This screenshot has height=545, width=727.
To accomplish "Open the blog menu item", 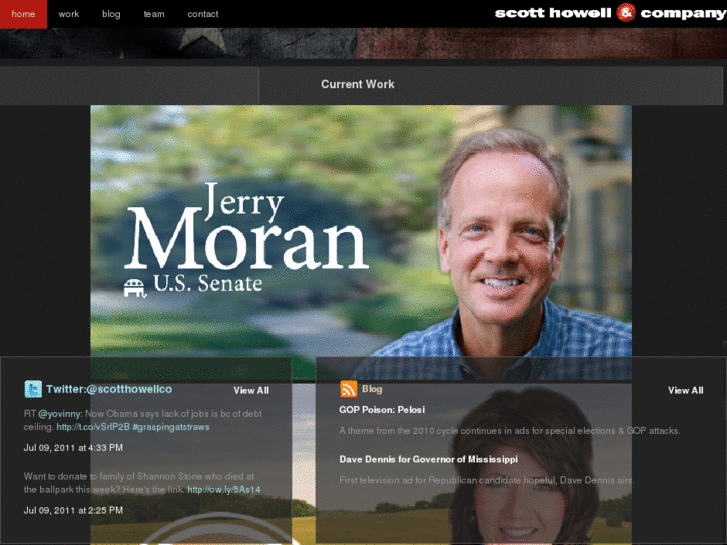I will point(111,14).
